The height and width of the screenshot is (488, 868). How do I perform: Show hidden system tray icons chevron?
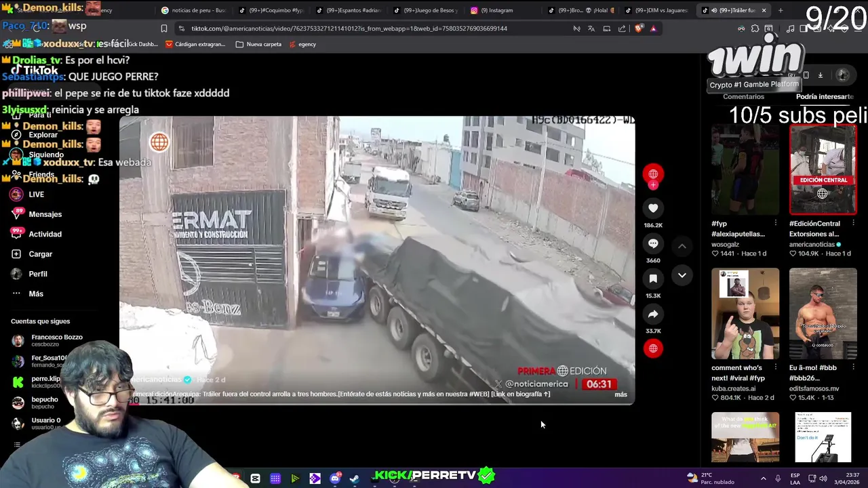pyautogui.click(x=763, y=479)
